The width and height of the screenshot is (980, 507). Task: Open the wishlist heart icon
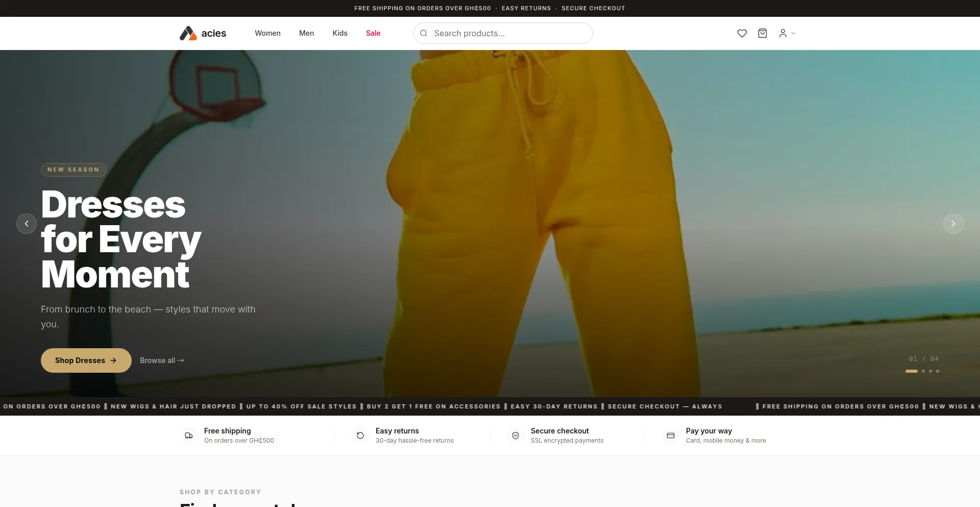742,33
